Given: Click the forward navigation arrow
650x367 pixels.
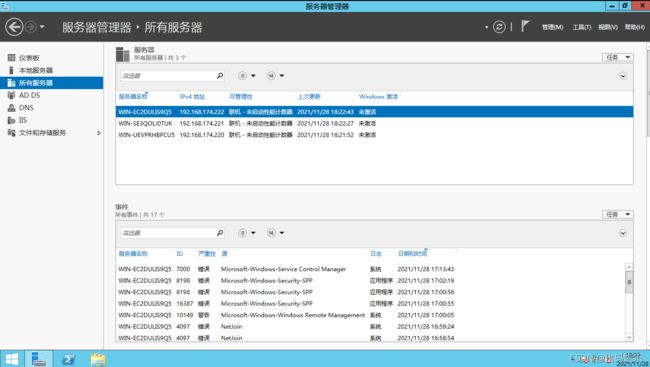Looking at the screenshot, I should coord(31,27).
